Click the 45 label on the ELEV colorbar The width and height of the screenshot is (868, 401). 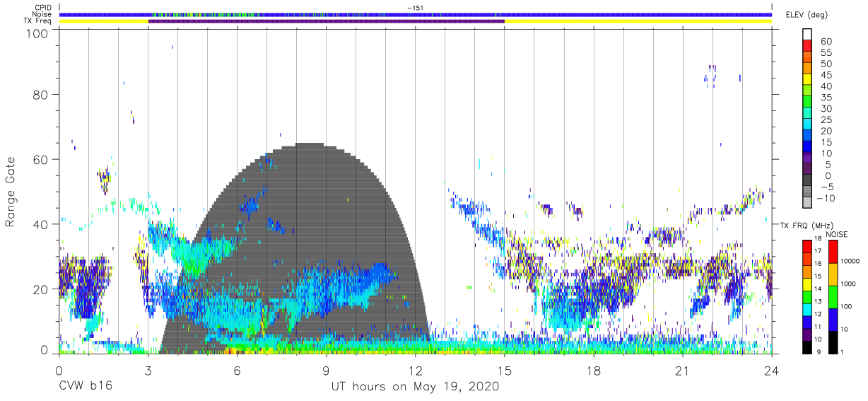click(826, 75)
